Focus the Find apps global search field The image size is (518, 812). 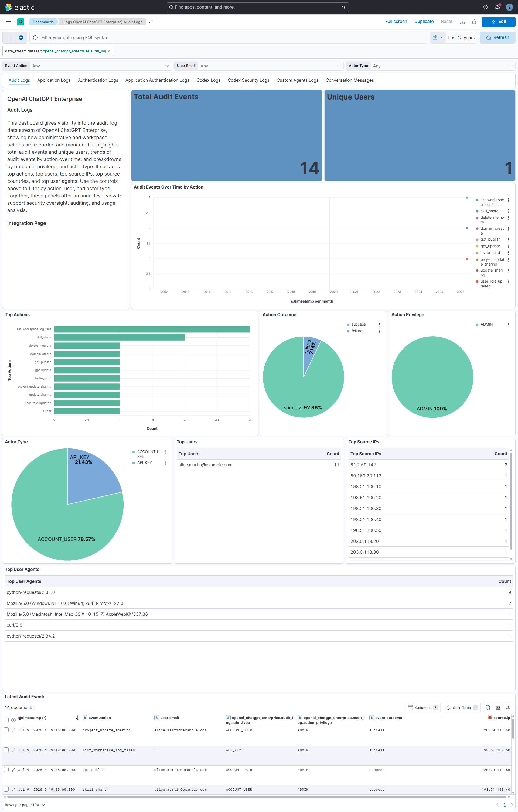257,7
